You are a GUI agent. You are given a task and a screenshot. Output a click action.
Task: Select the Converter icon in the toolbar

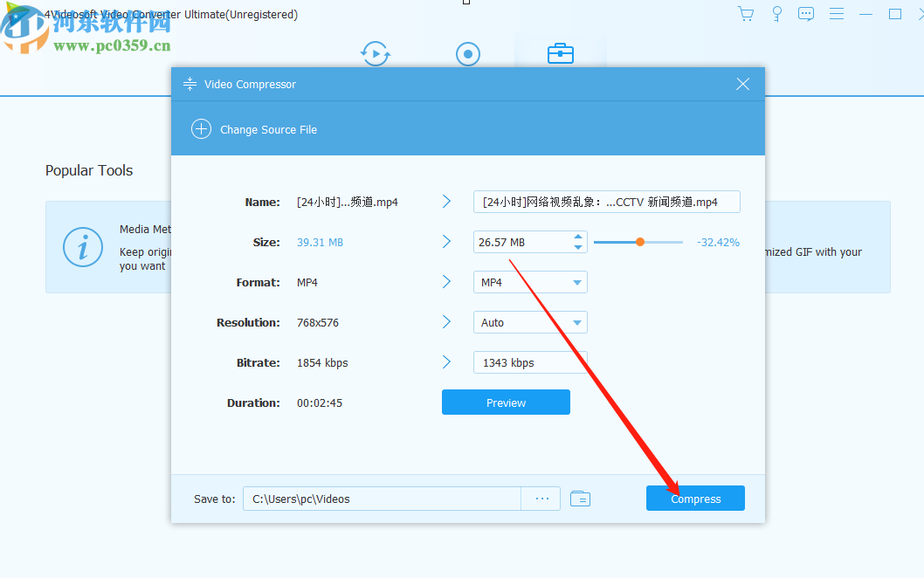point(375,53)
